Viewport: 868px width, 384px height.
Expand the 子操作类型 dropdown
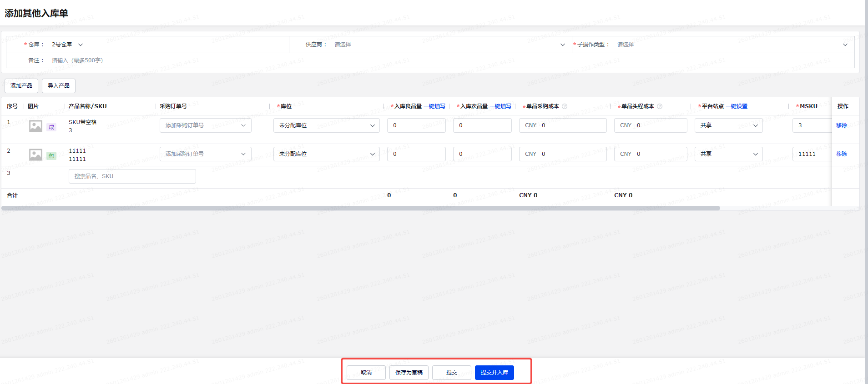pyautogui.click(x=732, y=45)
